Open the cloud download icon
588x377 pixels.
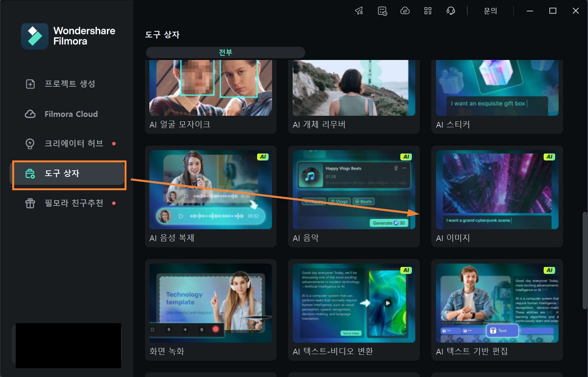(405, 11)
